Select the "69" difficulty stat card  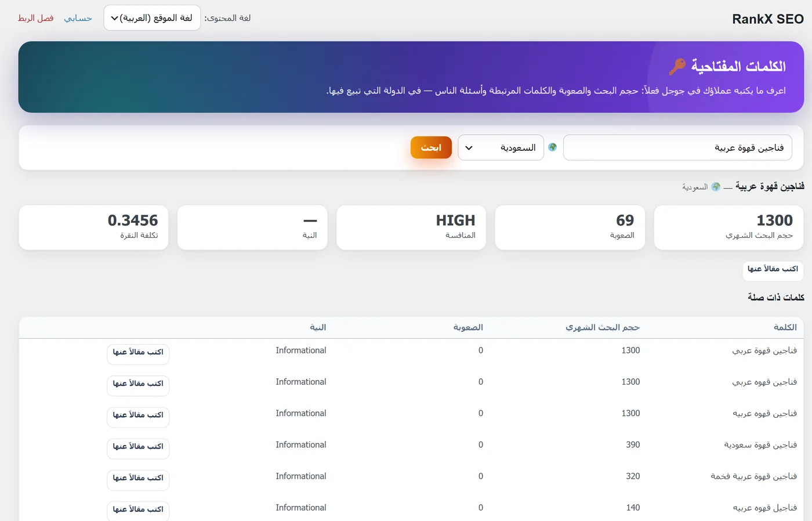click(570, 227)
